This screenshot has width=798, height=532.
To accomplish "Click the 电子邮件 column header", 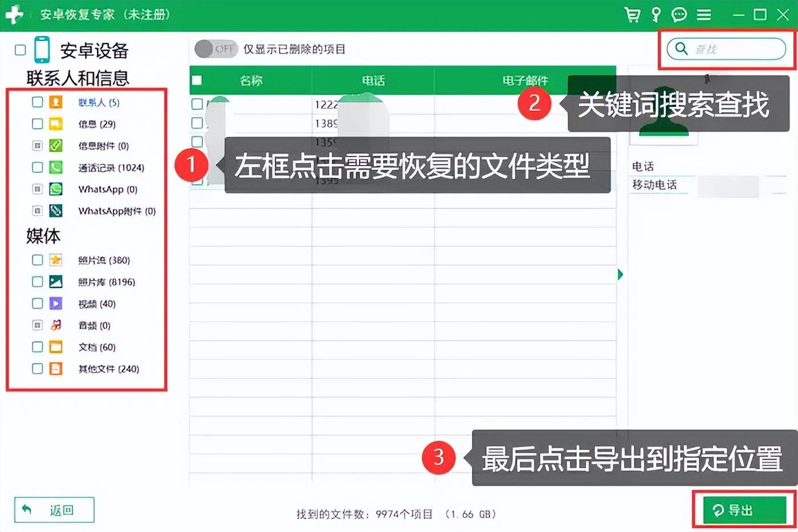I will click(x=525, y=80).
